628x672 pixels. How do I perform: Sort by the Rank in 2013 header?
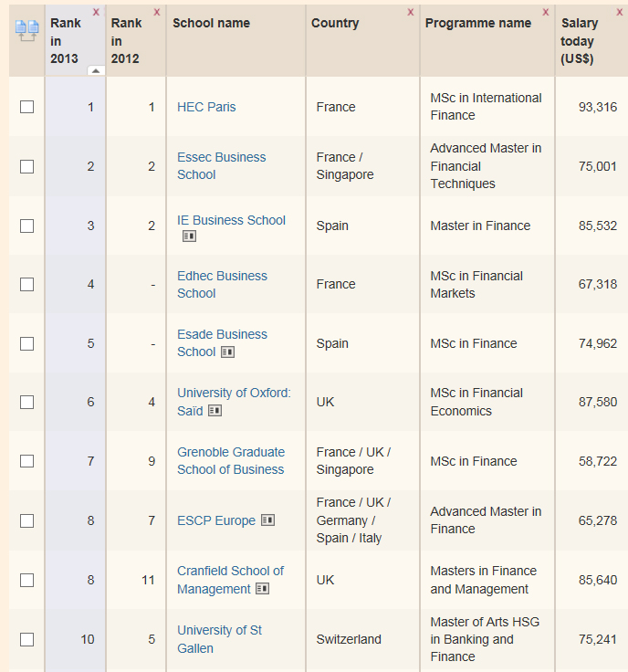(x=66, y=41)
